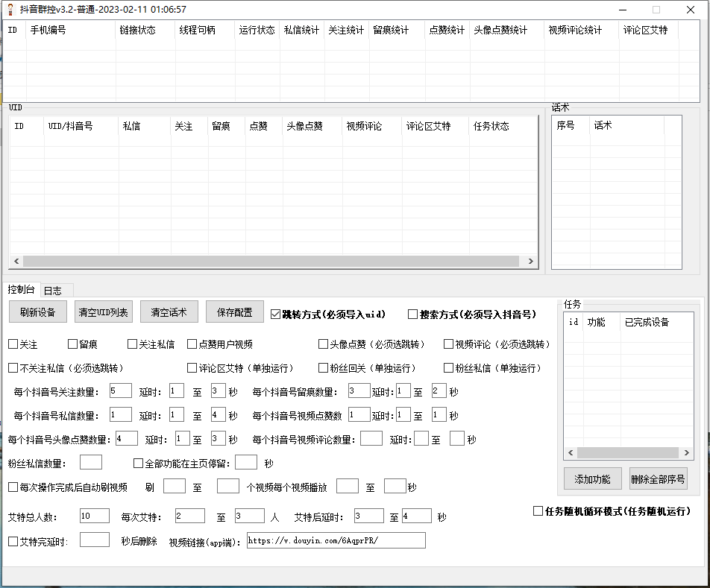Check the 艾特完延时 checkbox
This screenshot has height=588, width=710.
13,542
